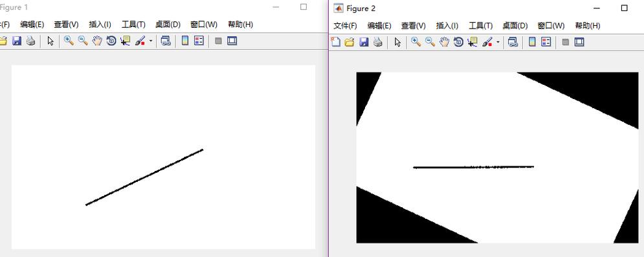
Task: Open 窗口(W) menu in Figure 1
Action: pyautogui.click(x=204, y=24)
